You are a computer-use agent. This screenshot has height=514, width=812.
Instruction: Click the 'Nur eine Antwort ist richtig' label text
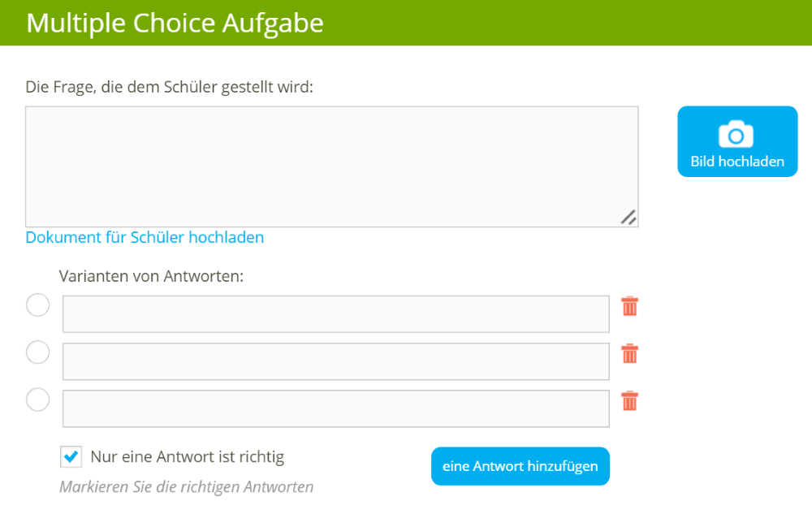188,457
